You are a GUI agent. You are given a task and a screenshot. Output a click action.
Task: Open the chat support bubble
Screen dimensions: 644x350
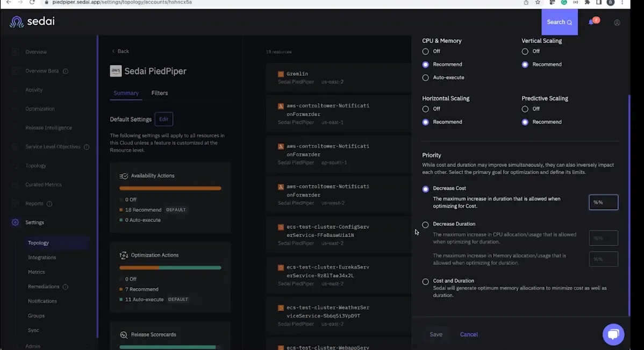click(613, 334)
